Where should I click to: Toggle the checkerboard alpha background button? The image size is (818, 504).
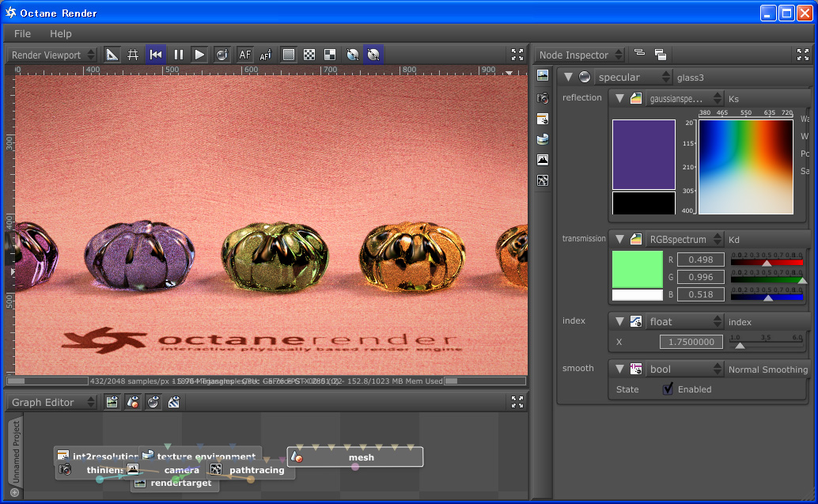[x=309, y=55]
